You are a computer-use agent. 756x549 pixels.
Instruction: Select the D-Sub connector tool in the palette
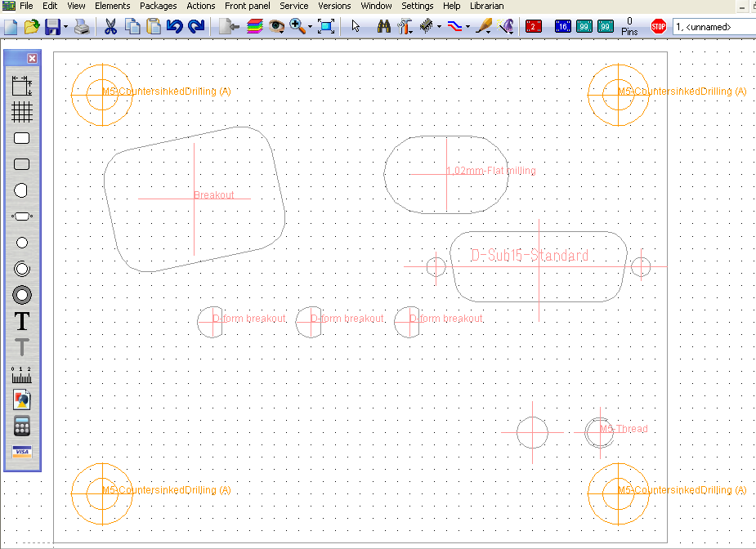click(22, 216)
